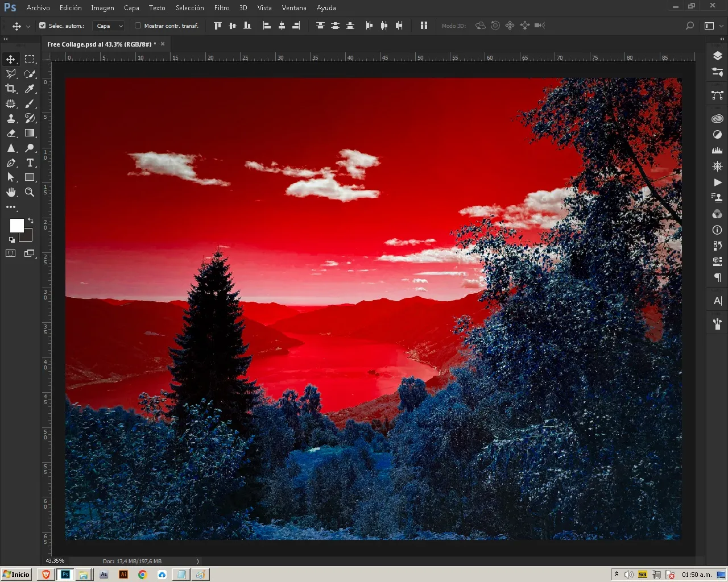Select the Horizontal Type tool

tap(30, 163)
